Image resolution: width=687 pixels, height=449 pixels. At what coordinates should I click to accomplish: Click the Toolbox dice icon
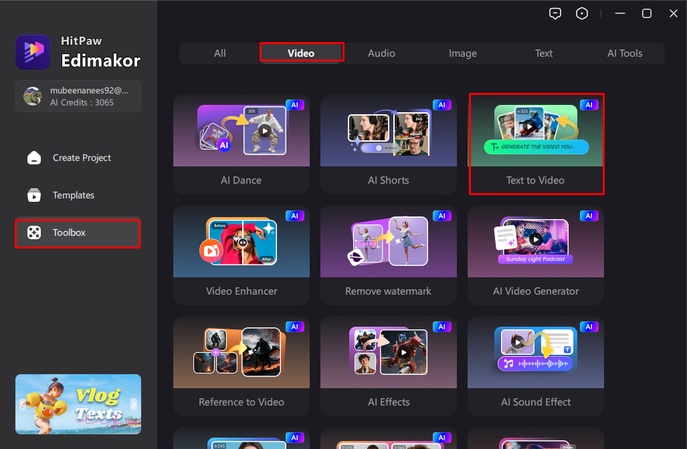(x=35, y=233)
